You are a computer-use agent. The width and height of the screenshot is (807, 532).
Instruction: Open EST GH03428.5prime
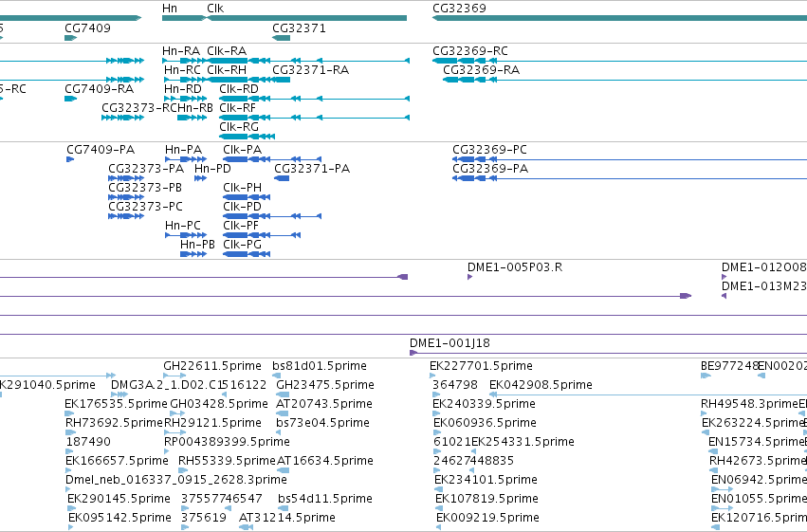pos(219,404)
